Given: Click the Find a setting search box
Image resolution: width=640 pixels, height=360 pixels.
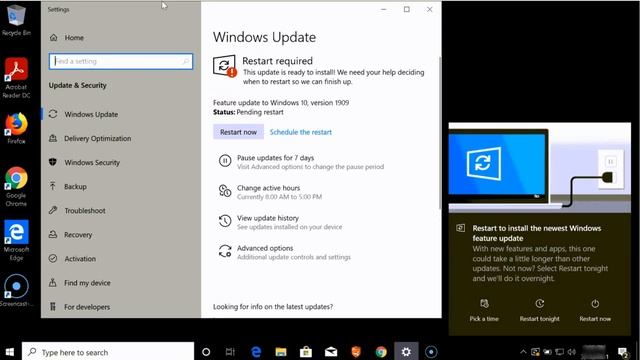Looking at the screenshot, I should (x=121, y=61).
